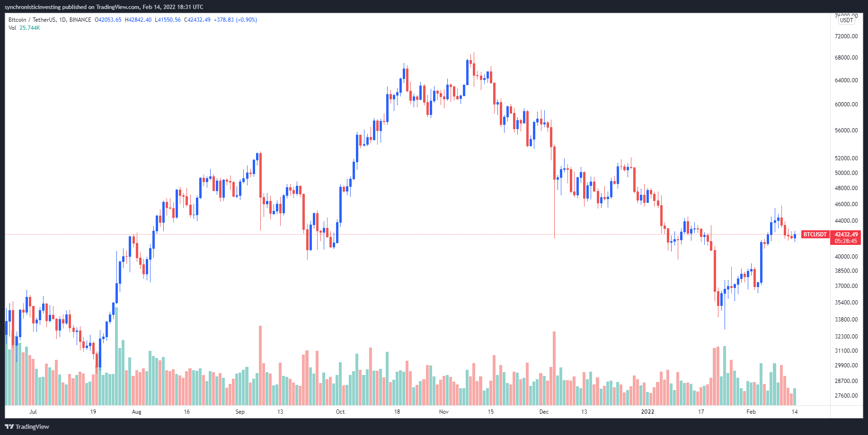
Task: Open the USDT currency selector
Action: click(846, 20)
